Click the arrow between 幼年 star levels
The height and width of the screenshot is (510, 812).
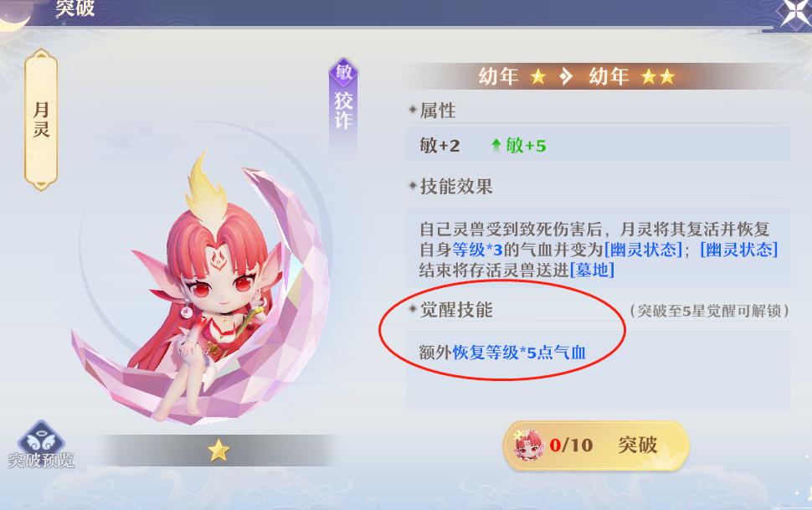pos(566,77)
